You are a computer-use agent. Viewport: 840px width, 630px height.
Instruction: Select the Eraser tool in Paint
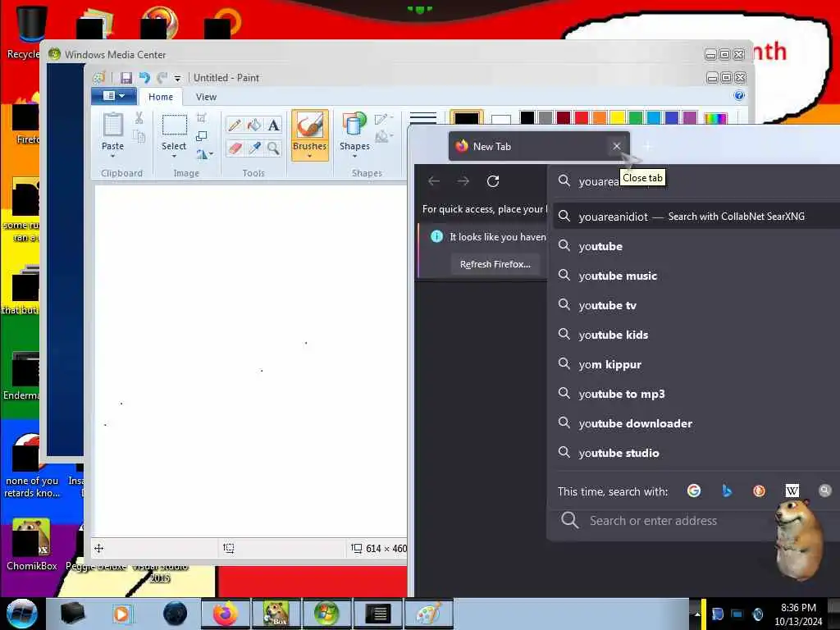tap(234, 148)
